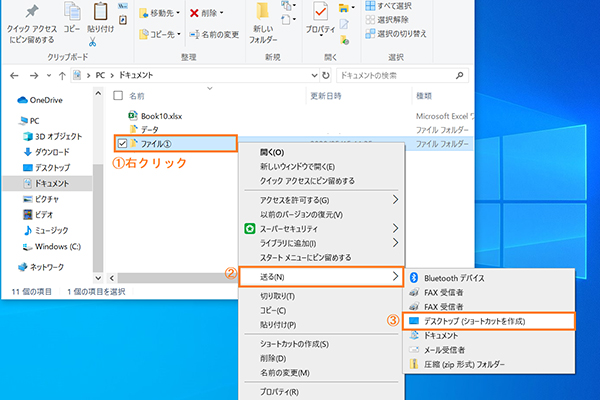Open ミュージック in sidebar
This screenshot has height=400, width=600.
pyautogui.click(x=46, y=230)
